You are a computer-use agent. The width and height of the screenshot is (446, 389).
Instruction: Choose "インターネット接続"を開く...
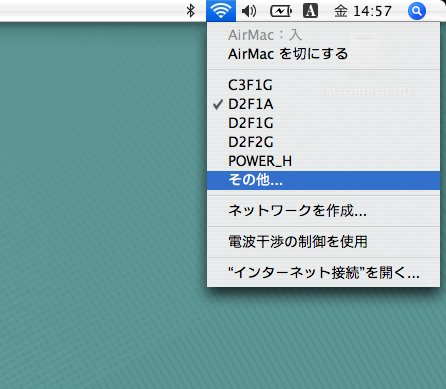click(x=323, y=273)
